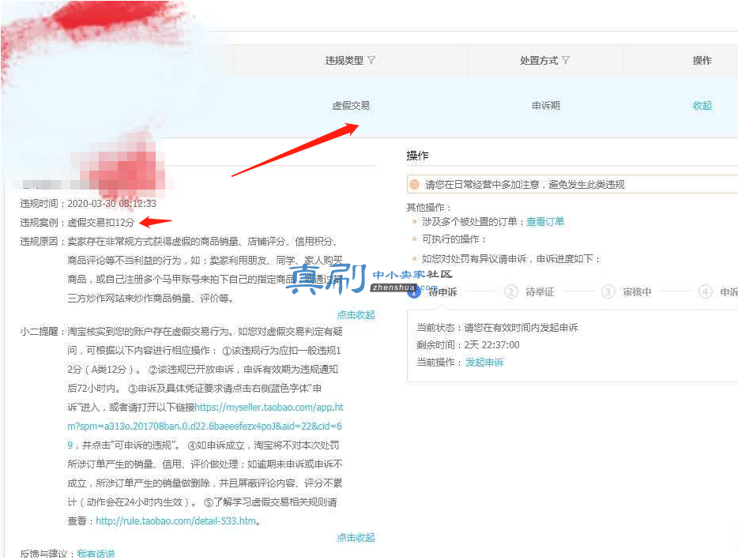
Task: Open the 处置方式 filter icon
Action: coord(566,60)
